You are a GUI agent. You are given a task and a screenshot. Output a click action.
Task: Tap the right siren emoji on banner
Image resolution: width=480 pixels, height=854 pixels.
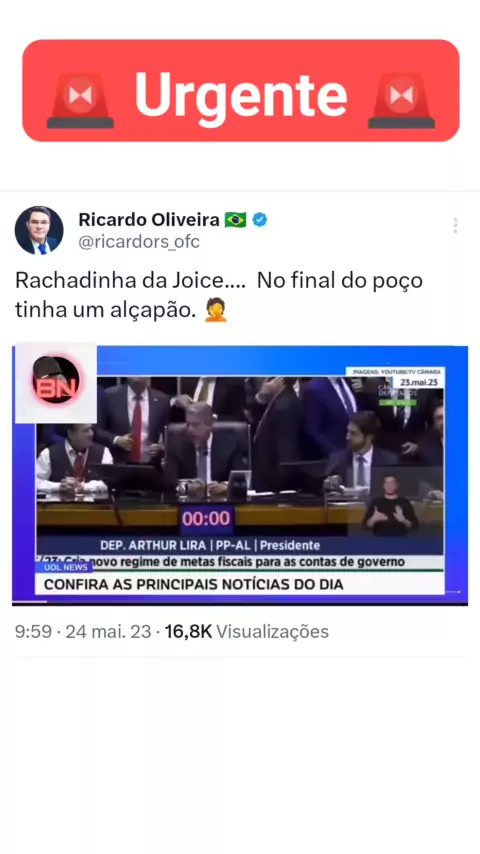pos(402,100)
